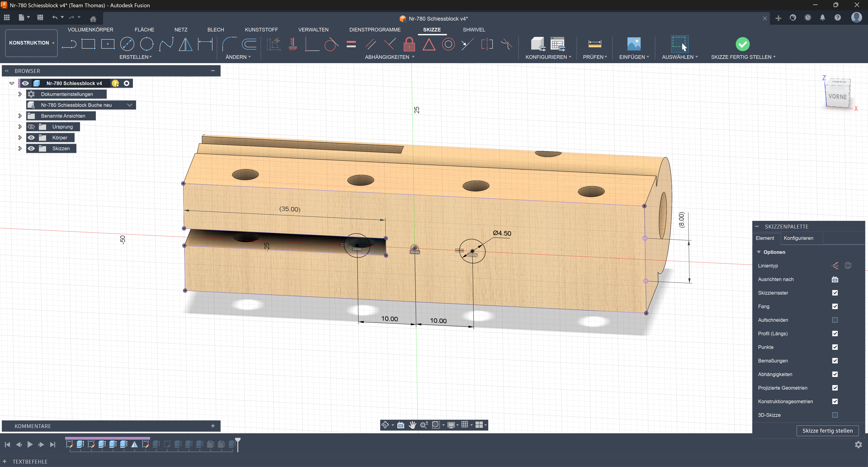Hide the Körper folder visibility
The image size is (868, 467).
tap(31, 138)
